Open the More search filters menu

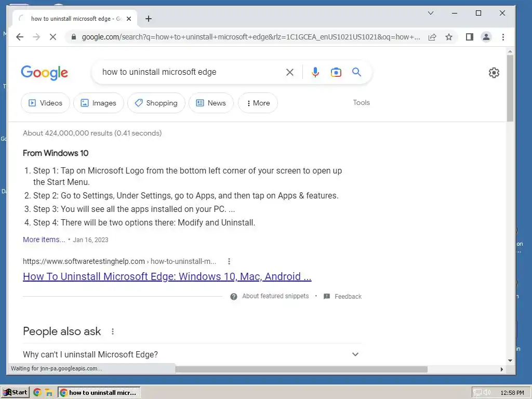click(258, 103)
